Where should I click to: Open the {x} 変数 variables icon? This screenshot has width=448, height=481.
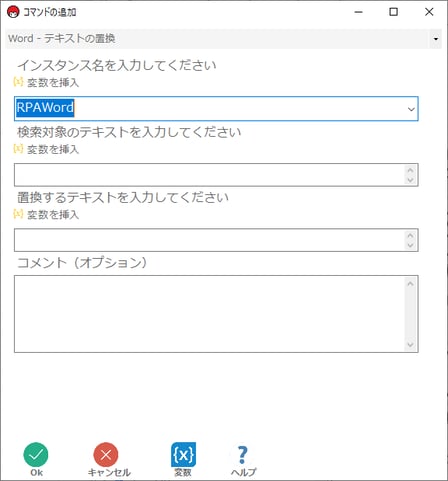(183, 454)
